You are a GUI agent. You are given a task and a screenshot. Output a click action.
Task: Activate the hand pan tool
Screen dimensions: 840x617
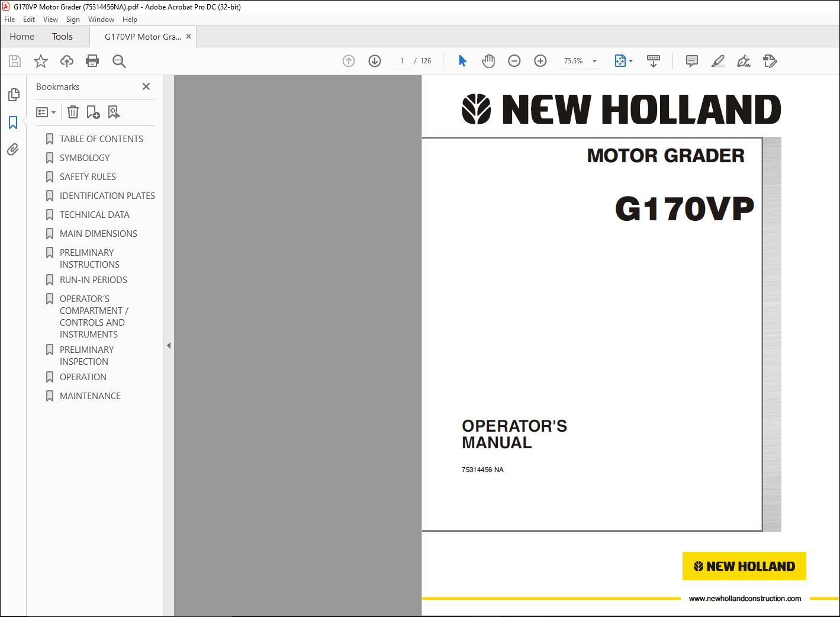click(488, 61)
